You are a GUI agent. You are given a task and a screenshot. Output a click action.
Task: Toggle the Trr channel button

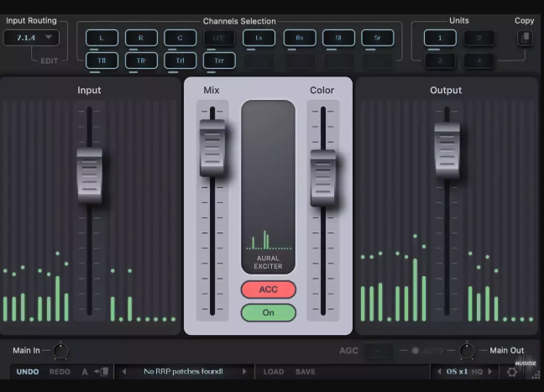pyautogui.click(x=219, y=60)
